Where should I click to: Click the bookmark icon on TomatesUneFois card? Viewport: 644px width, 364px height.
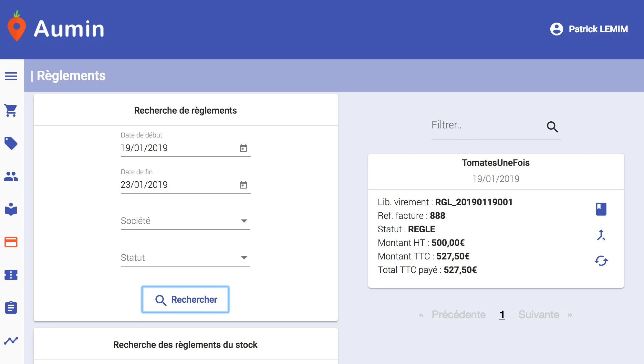601,209
